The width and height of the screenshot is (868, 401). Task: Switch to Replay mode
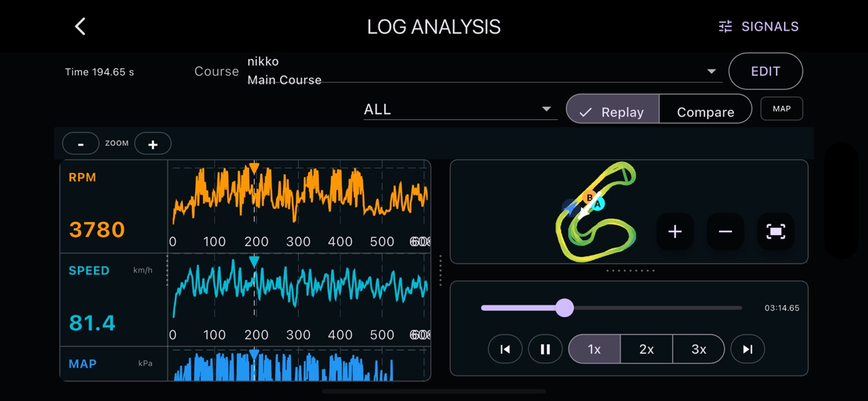[612, 109]
